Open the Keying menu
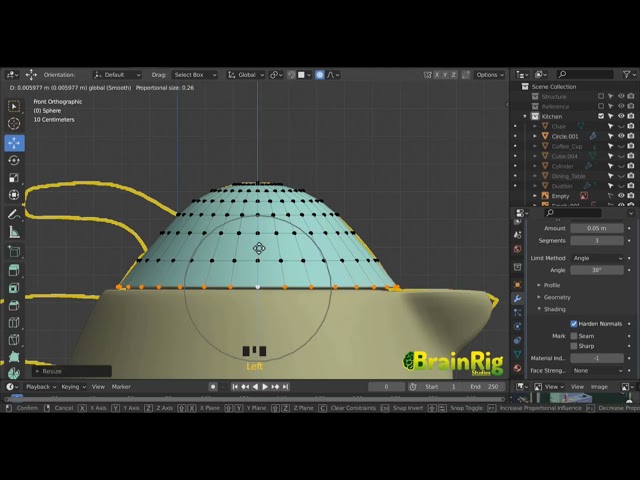640x480 pixels. coord(73,387)
